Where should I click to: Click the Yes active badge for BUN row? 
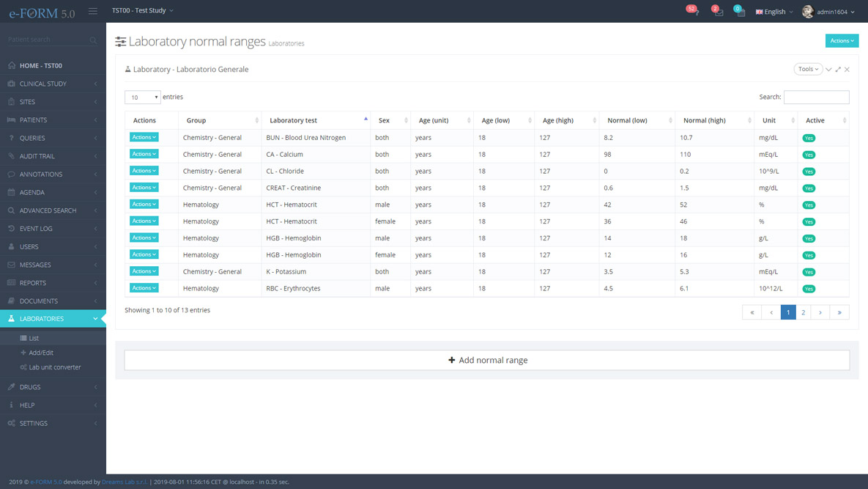[809, 138]
